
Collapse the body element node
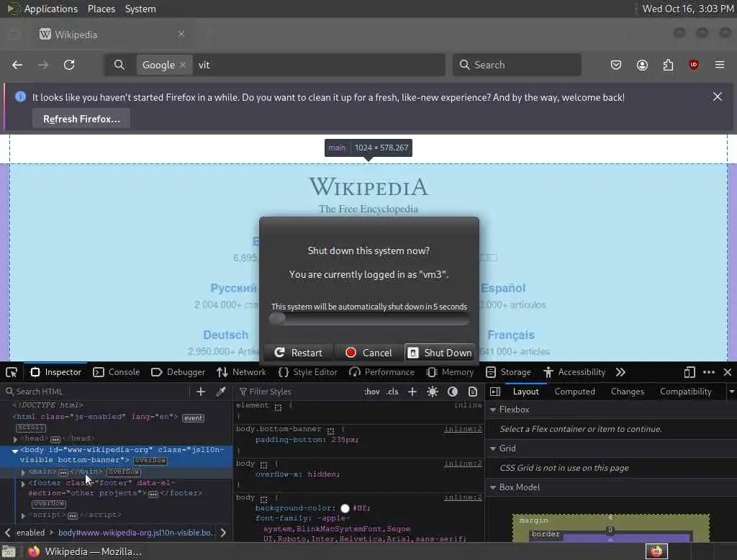15,451
